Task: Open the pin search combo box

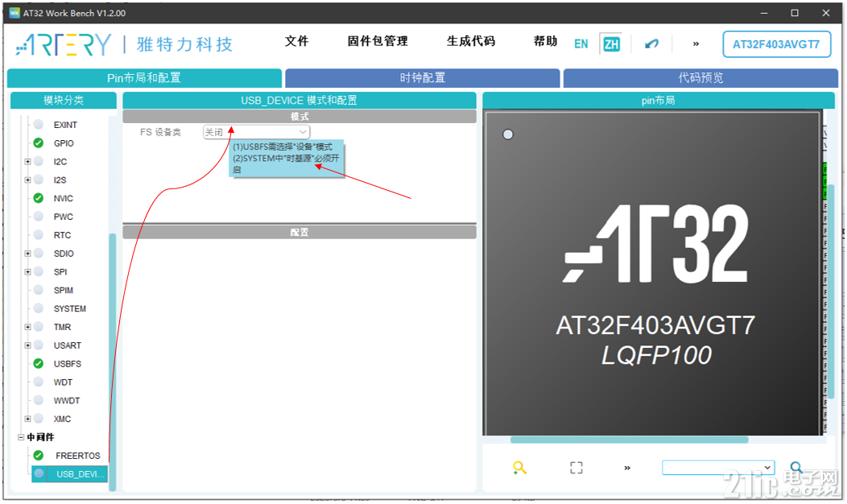Action: (x=718, y=467)
